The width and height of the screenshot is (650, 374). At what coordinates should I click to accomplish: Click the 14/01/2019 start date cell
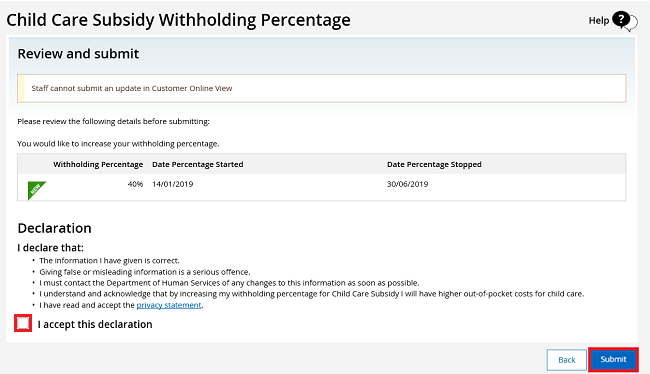(172, 184)
